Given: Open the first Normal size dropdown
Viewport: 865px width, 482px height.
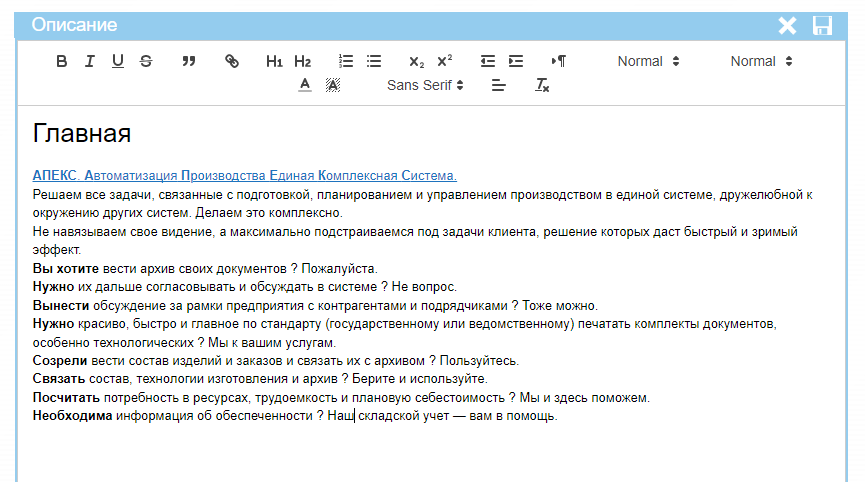Looking at the screenshot, I should tap(648, 61).
